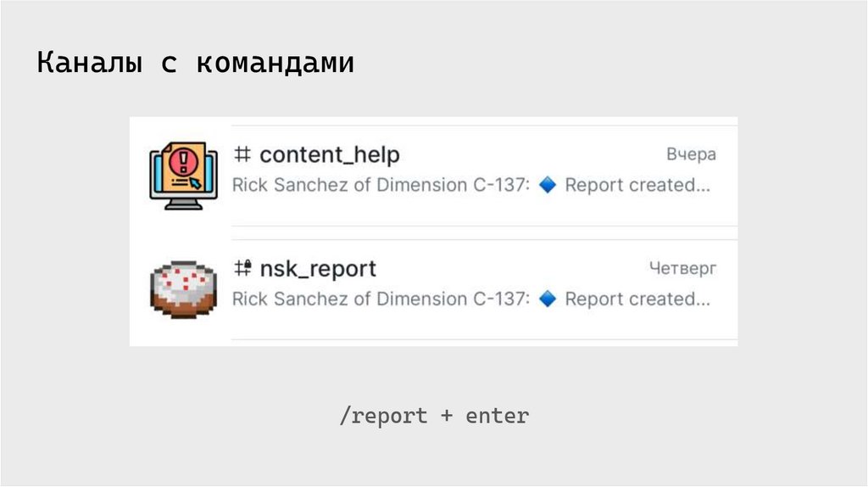
Task: Open the nsk_report channel name
Action: click(x=317, y=269)
